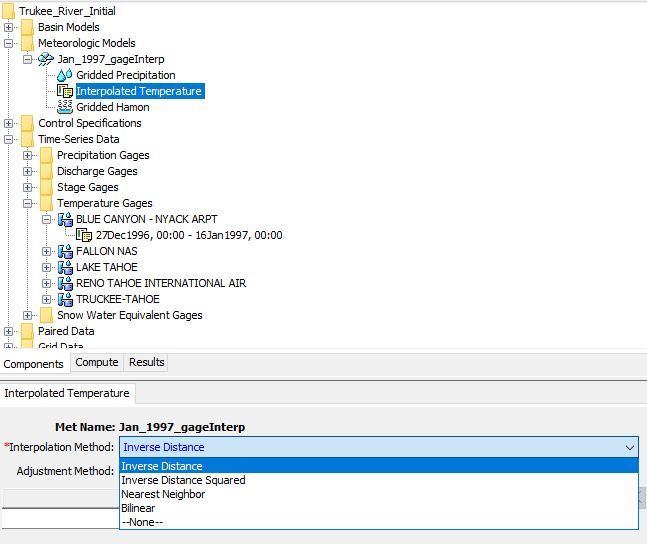This screenshot has width=647, height=544.
Task: Collapse the BLUE CANYON - NYACK ARPT gage
Action: 46,219
